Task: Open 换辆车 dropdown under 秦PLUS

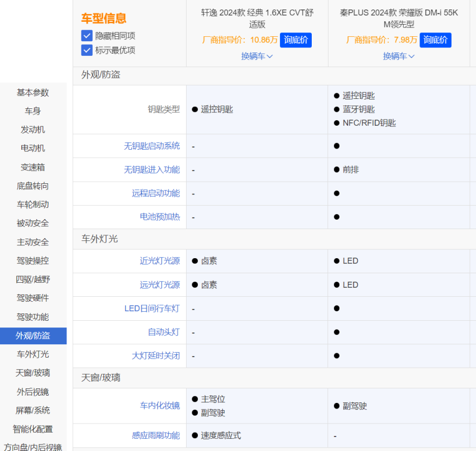Action: (398, 56)
